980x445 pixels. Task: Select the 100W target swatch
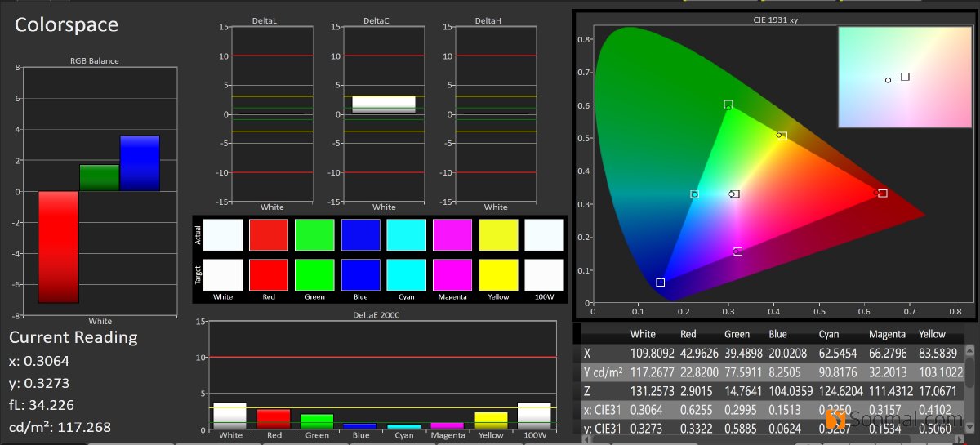click(x=544, y=274)
